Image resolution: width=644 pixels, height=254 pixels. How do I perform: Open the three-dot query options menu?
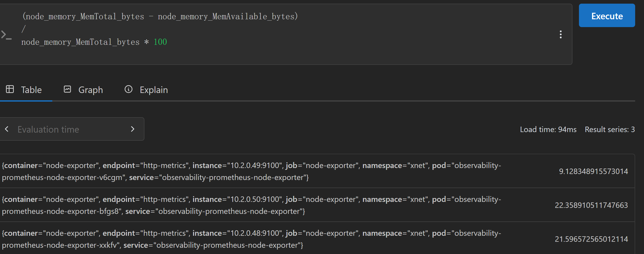pos(561,34)
